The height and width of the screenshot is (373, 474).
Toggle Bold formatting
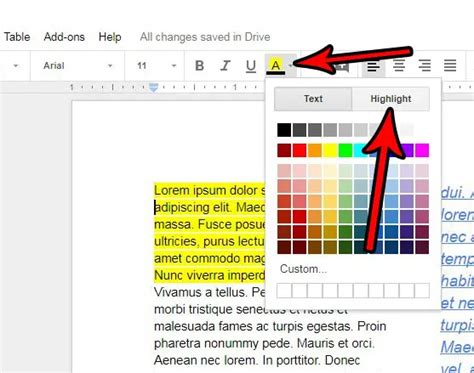pos(199,66)
